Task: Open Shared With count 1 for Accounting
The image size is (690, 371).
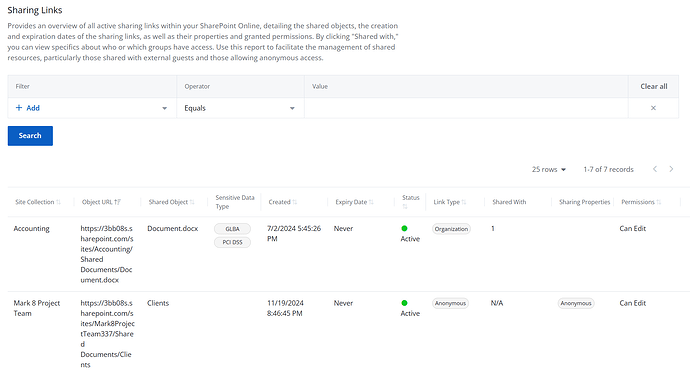Action: [x=493, y=228]
